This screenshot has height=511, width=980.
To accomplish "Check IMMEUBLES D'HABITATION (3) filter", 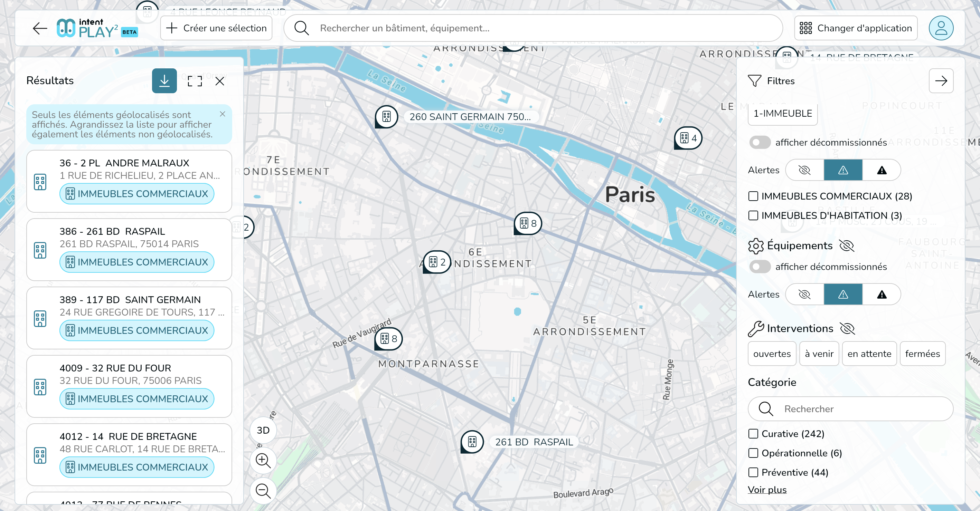I will pos(753,215).
